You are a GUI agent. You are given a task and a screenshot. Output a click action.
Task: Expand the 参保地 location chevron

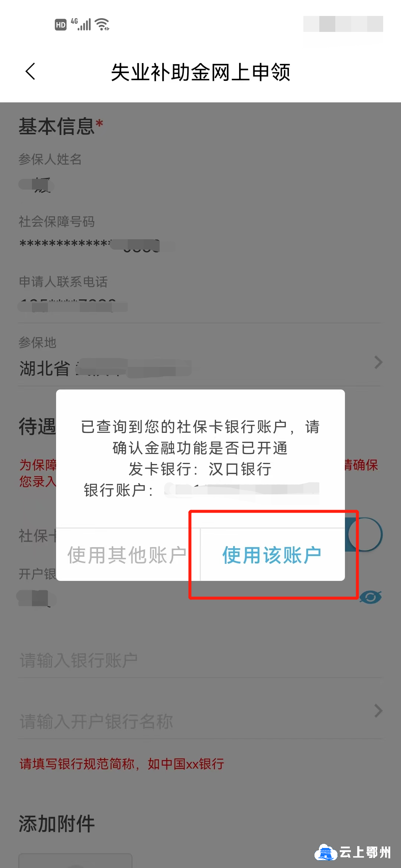378,362
